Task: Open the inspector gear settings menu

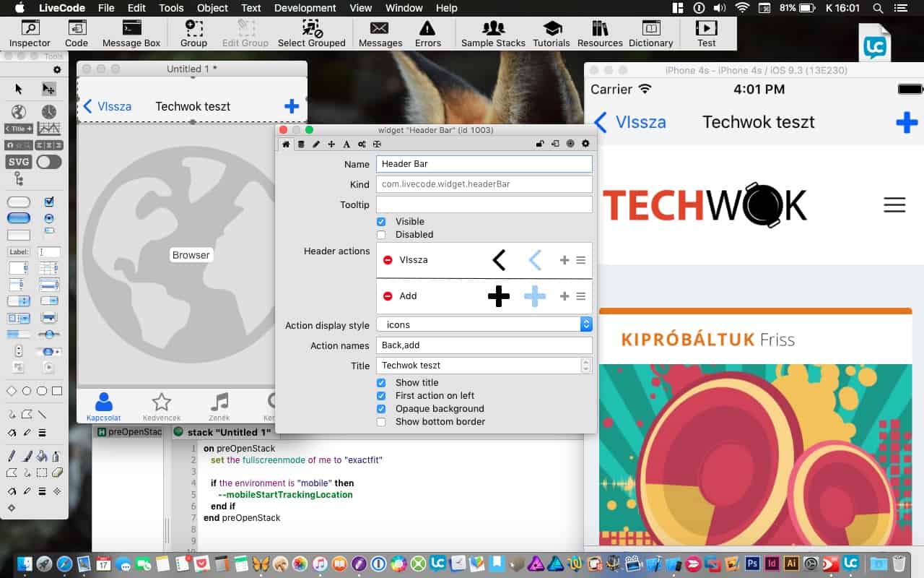Action: 585,144
